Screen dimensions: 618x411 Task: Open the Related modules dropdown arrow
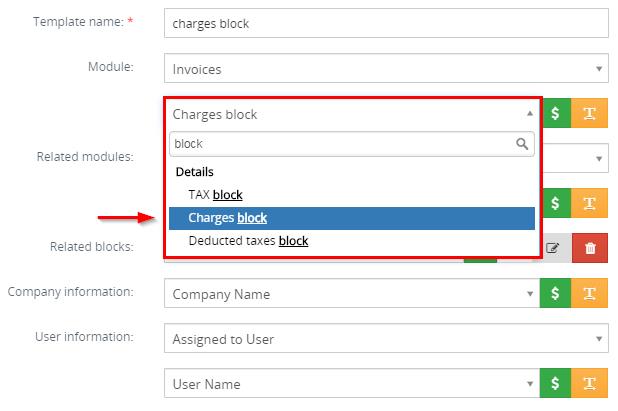point(599,158)
